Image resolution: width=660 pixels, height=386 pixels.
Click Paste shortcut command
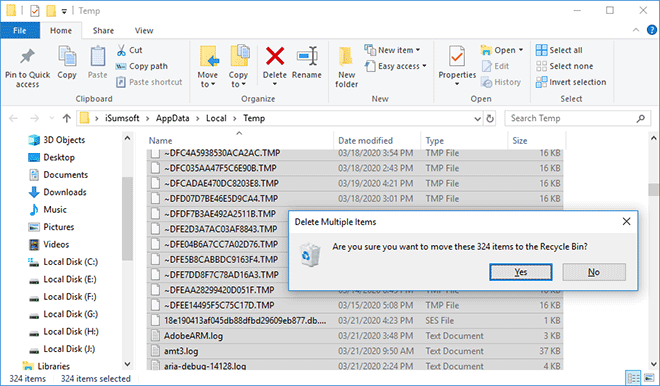tap(149, 82)
